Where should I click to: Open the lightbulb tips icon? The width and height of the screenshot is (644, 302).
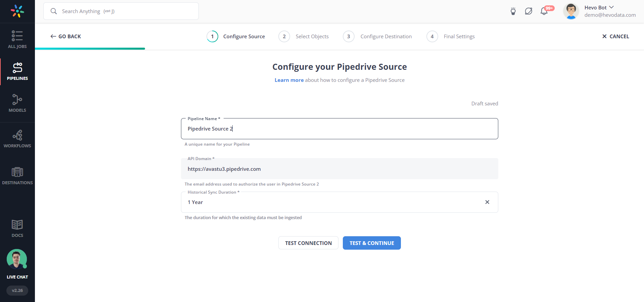click(x=513, y=11)
